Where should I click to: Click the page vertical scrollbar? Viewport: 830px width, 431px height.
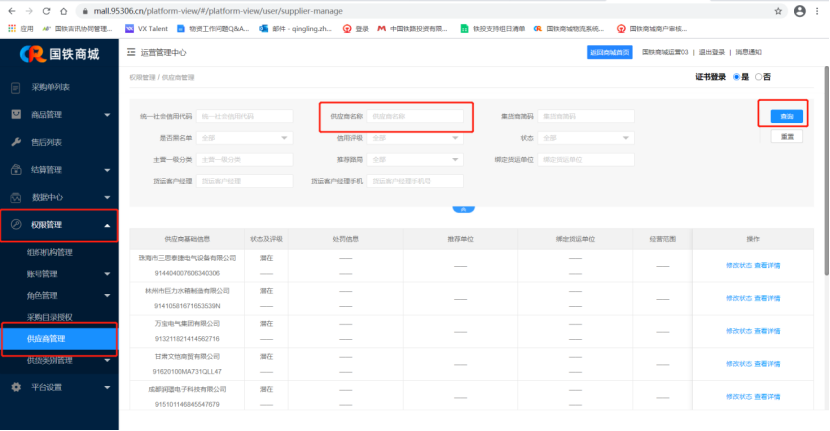(x=826, y=169)
